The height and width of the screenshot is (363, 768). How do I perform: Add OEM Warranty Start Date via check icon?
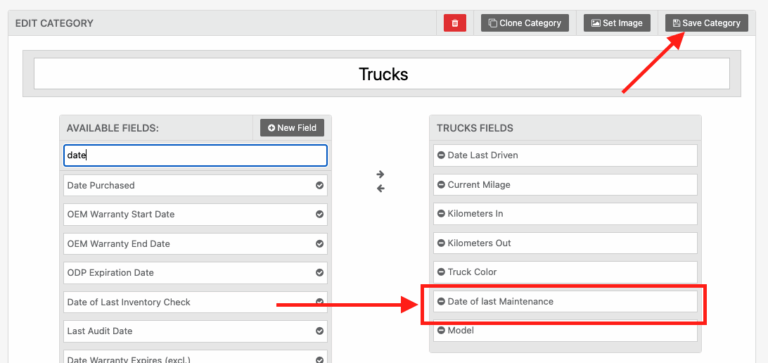[319, 215]
